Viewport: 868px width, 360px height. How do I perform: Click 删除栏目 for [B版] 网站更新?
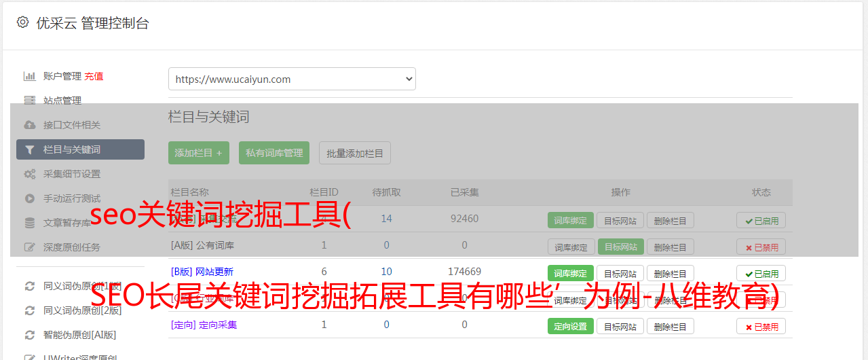pyautogui.click(x=671, y=273)
